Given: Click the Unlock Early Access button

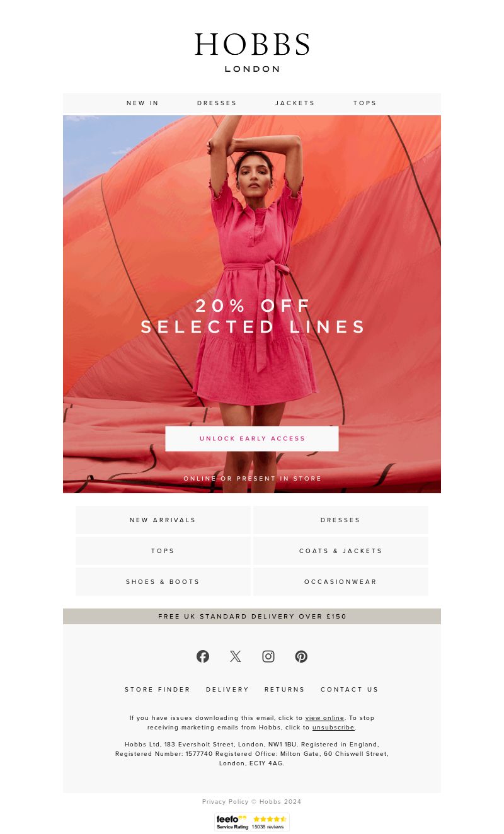Looking at the screenshot, I should click(252, 438).
